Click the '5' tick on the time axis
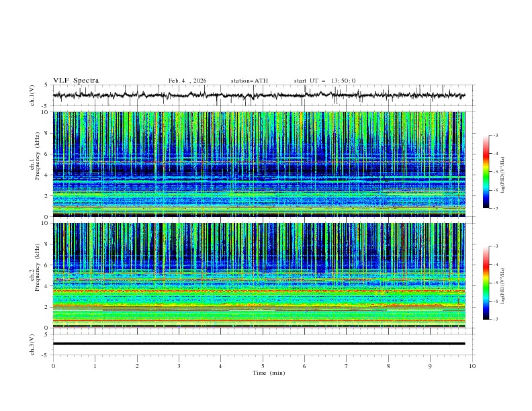Screen dimensions: 532x411 pyautogui.click(x=263, y=366)
